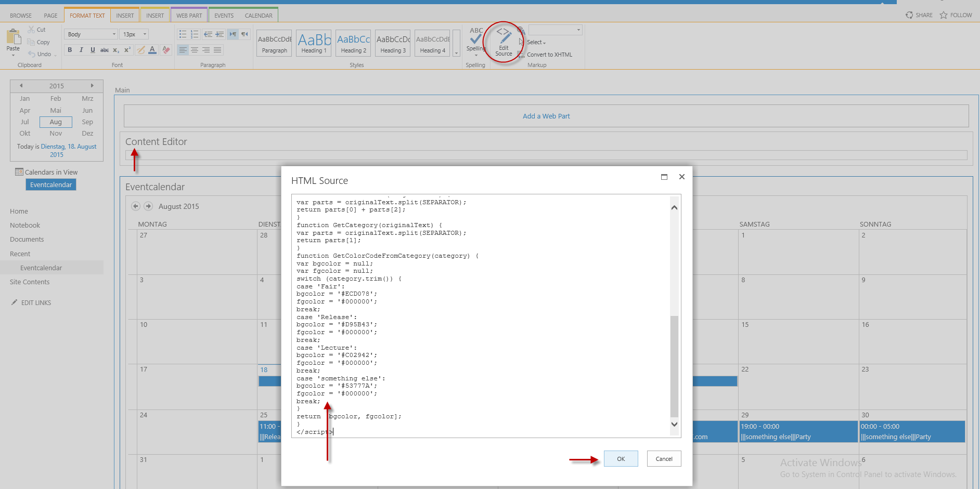980x489 pixels.
Task: Maximize the HTML Source dialog
Action: (x=664, y=177)
